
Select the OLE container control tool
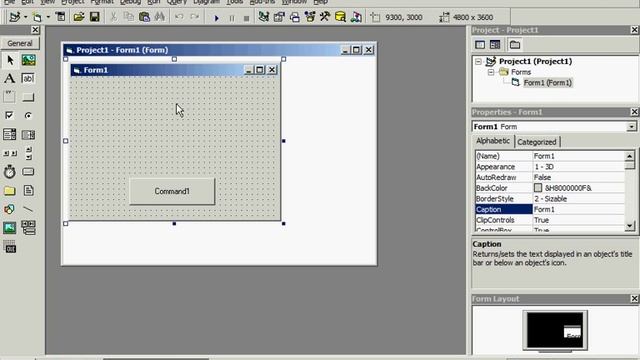coord(10,247)
